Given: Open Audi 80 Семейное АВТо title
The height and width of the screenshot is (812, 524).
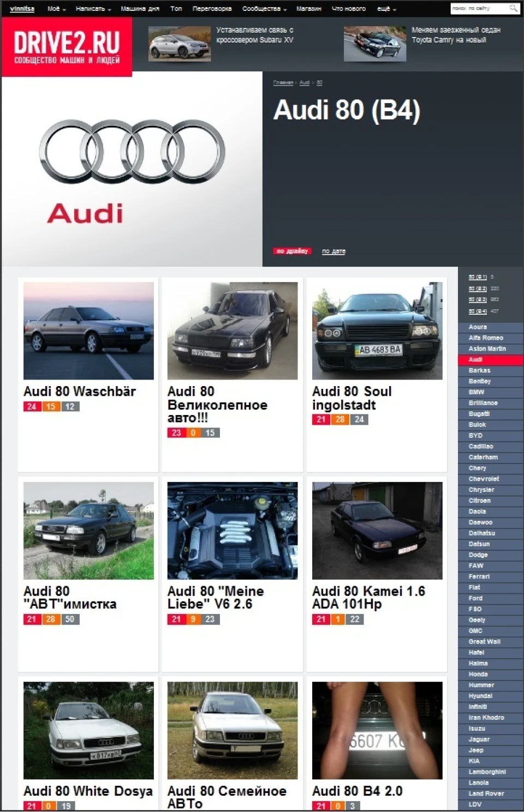Looking at the screenshot, I should coord(227,797).
